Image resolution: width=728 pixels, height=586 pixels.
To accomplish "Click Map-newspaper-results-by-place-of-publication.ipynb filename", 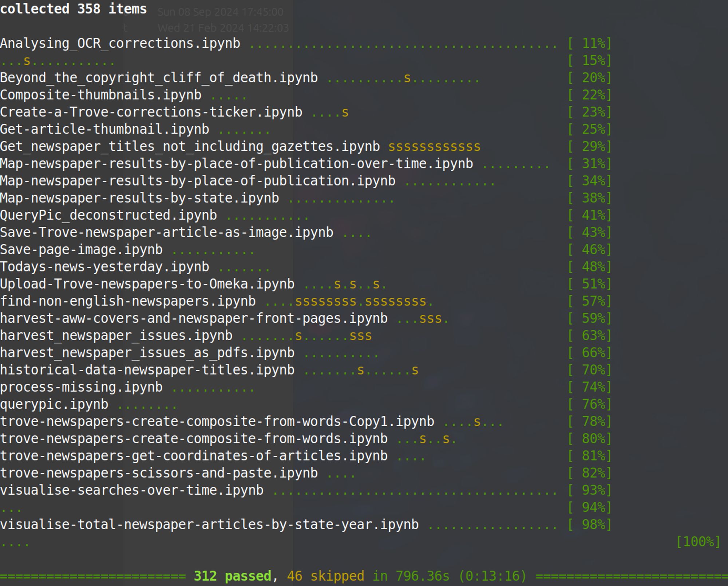I will coord(198,181).
